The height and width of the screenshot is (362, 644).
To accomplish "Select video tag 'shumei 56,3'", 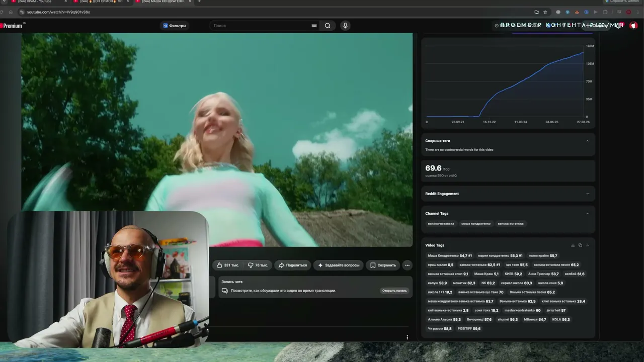I will coord(508,319).
